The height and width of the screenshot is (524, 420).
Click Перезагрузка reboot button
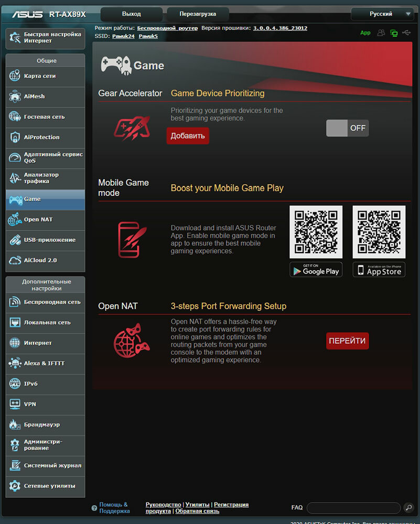click(198, 14)
